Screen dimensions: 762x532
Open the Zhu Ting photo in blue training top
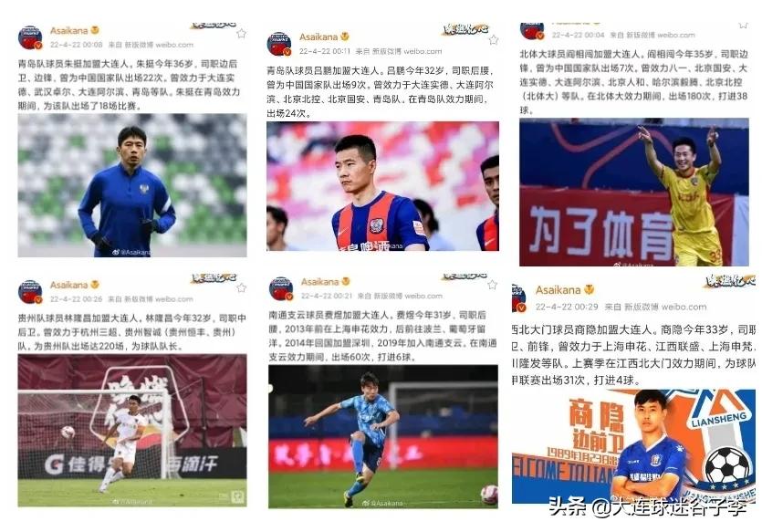pyautogui.click(x=132, y=185)
